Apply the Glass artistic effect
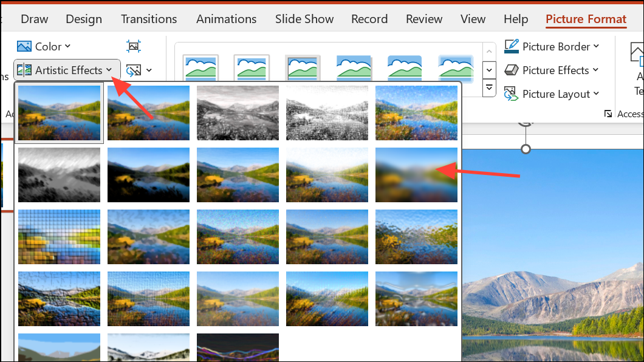 click(416, 237)
